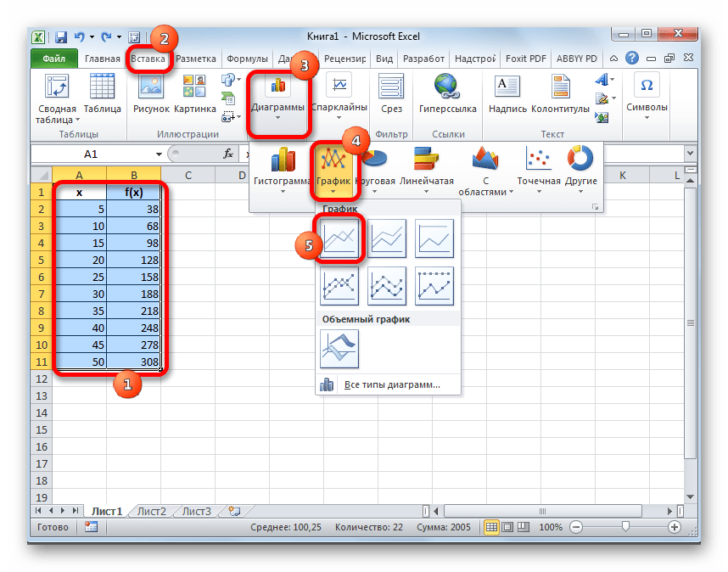
Task: Select the line with markers chart thumbnail
Action: [x=339, y=286]
